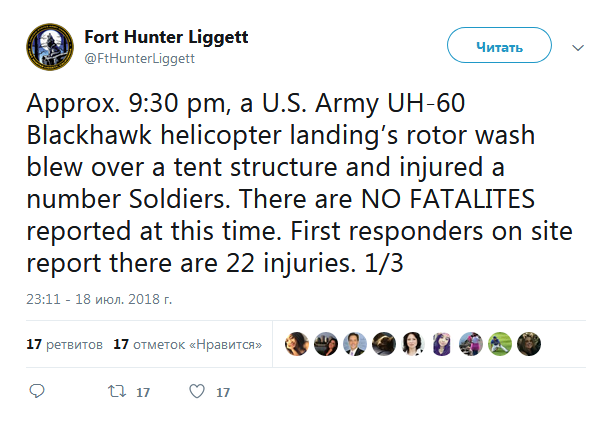
Task: Open the tweet options chevron menu
Action: tap(578, 47)
